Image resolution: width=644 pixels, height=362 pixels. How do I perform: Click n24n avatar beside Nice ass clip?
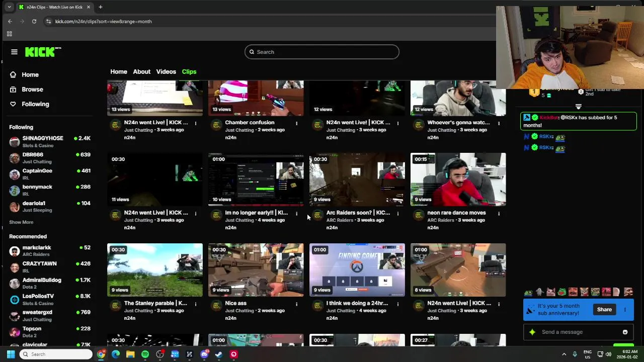[x=216, y=306]
